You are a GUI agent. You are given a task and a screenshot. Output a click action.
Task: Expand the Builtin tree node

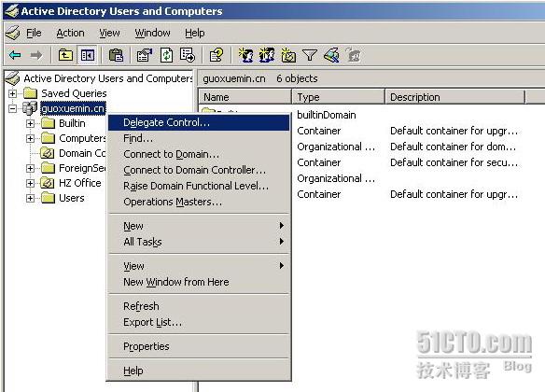pyautogui.click(x=30, y=123)
